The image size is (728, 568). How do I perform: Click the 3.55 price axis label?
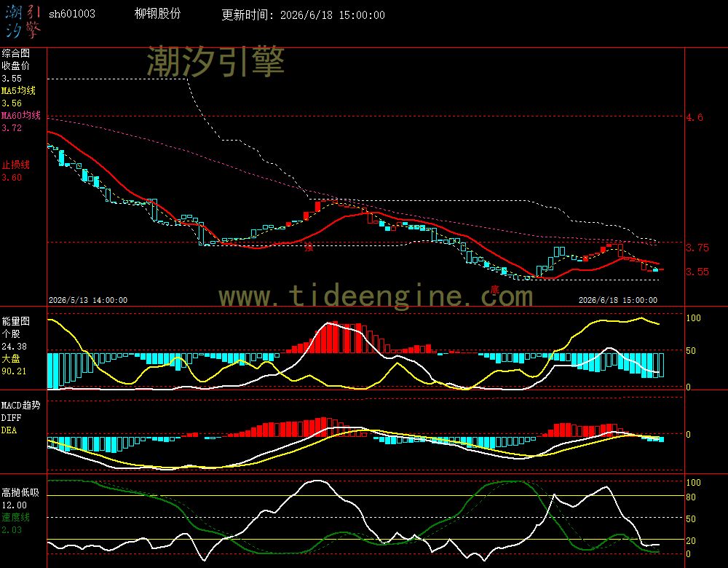click(697, 272)
